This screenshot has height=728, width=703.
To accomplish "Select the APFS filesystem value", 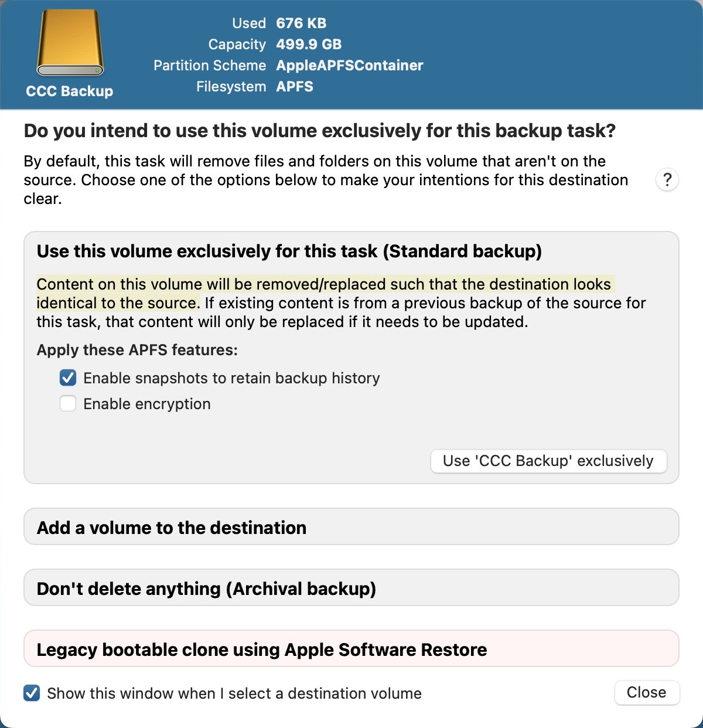I will point(294,86).
